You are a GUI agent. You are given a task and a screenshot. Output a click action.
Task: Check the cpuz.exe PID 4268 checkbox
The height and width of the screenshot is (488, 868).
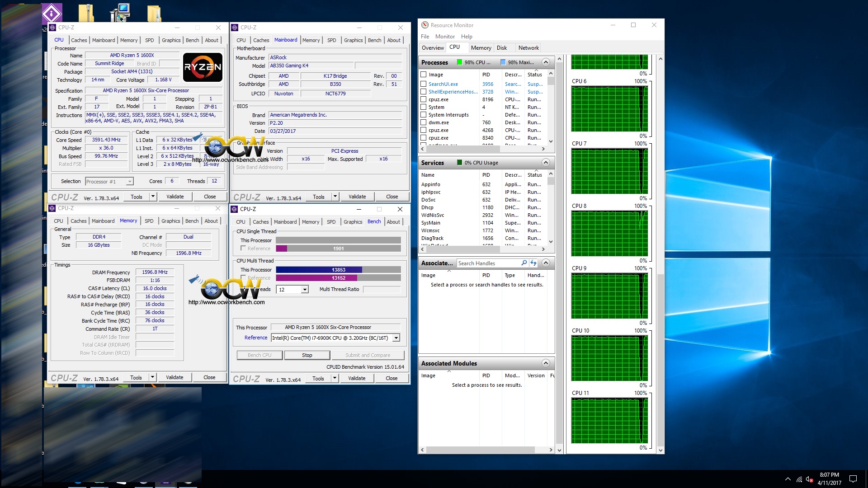pyautogui.click(x=424, y=130)
